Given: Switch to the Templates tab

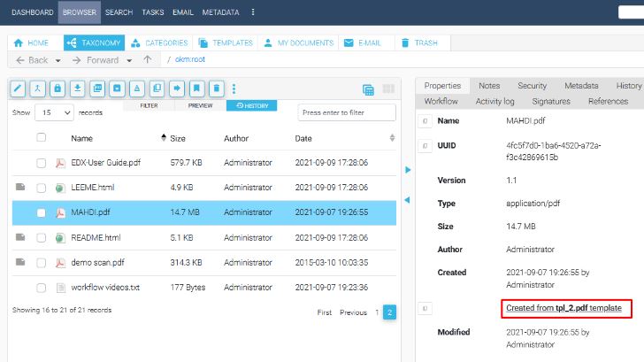Looking at the screenshot, I should tap(226, 42).
